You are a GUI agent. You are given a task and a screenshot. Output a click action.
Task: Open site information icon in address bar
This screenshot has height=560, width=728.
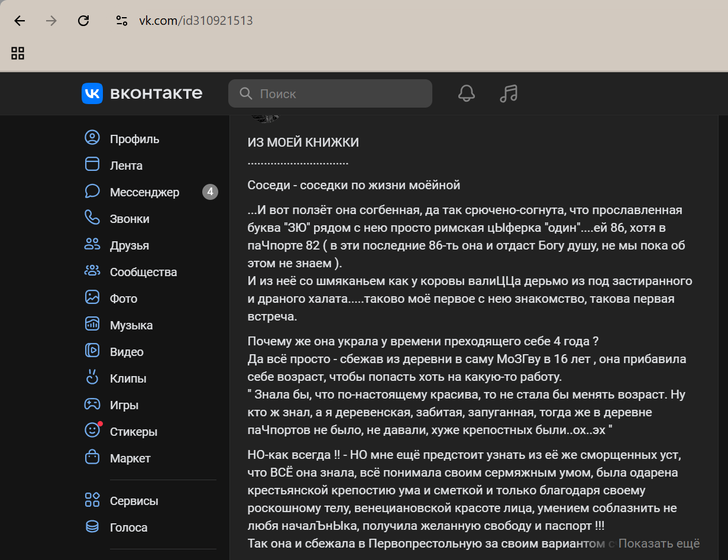pyautogui.click(x=122, y=21)
